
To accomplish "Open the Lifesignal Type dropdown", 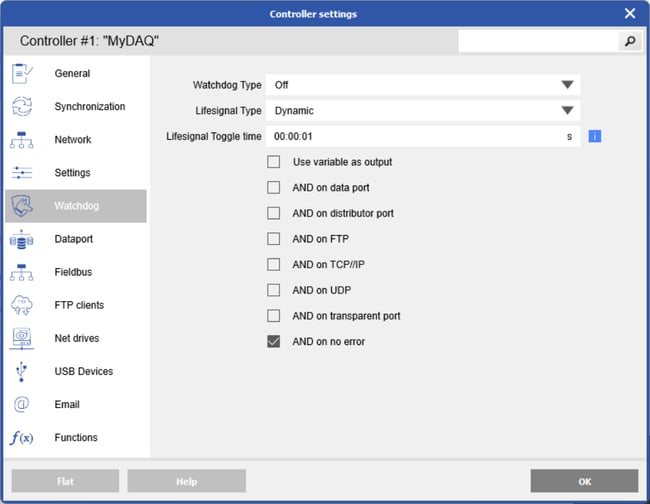I will (x=567, y=111).
